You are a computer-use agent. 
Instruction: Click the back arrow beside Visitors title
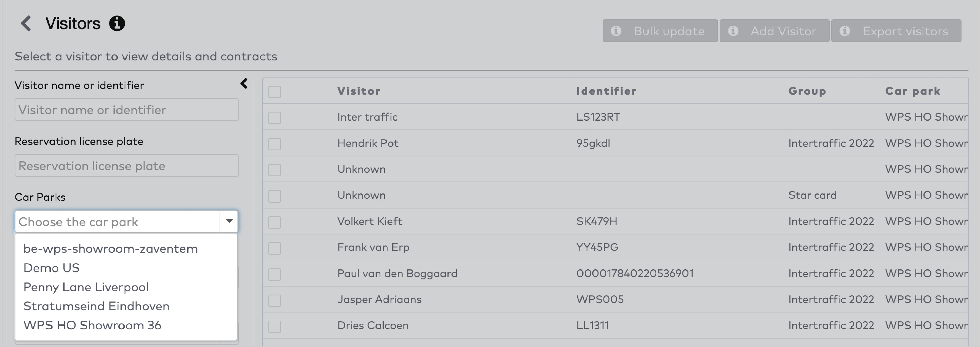pos(26,24)
